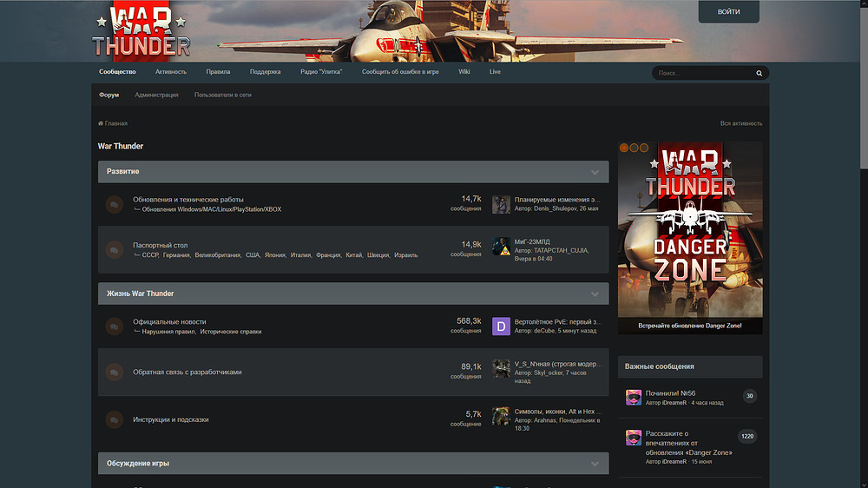
Task: Open Skyl_ocker avatar in Обратная связь row
Action: click(x=501, y=368)
